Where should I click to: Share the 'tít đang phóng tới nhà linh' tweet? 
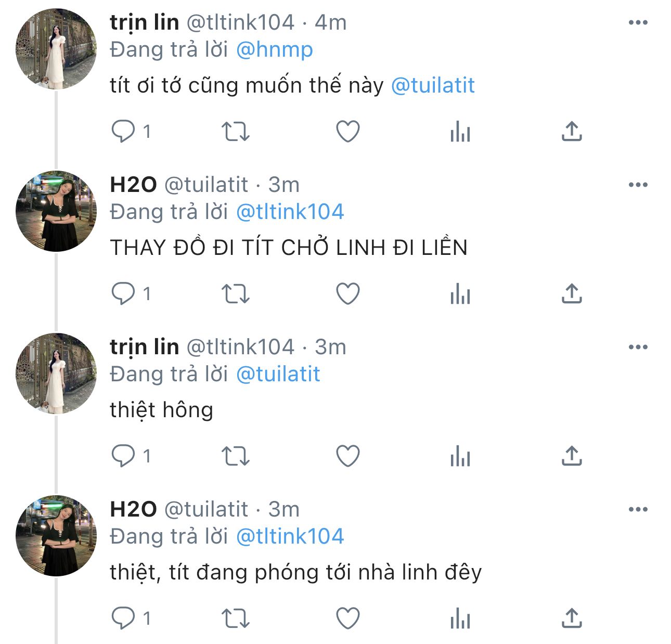click(x=571, y=619)
